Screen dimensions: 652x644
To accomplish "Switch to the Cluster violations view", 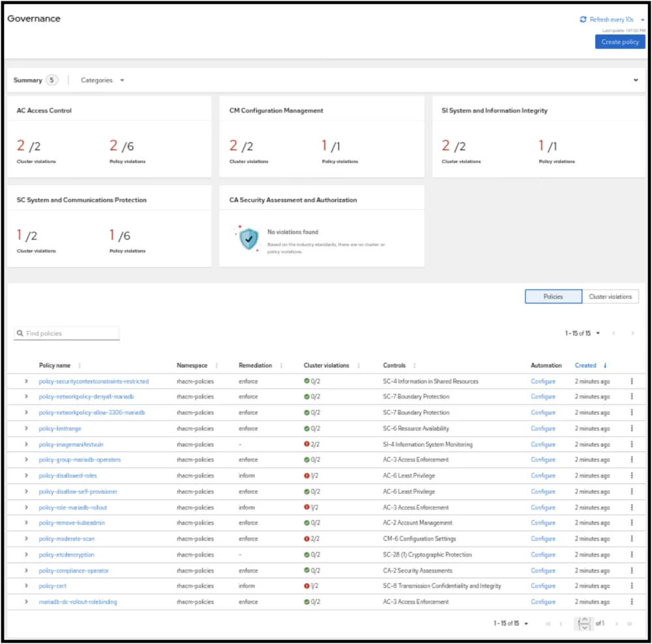I will pos(610,297).
